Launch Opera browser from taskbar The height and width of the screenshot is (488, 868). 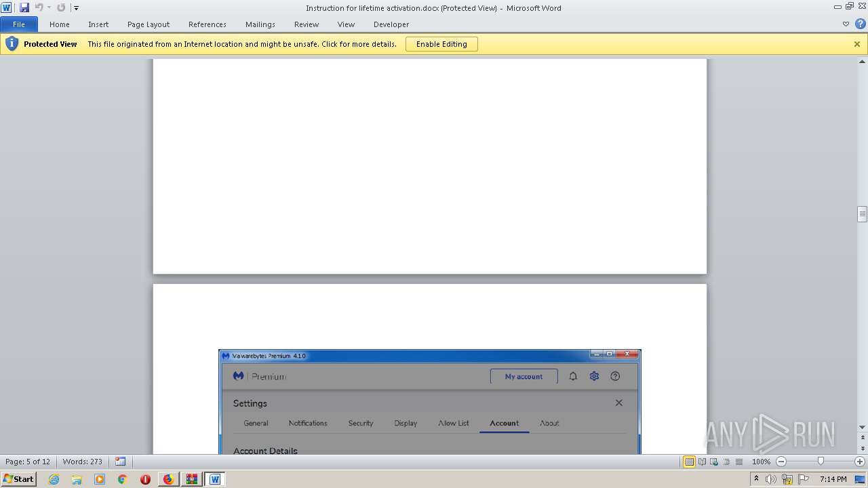145,479
